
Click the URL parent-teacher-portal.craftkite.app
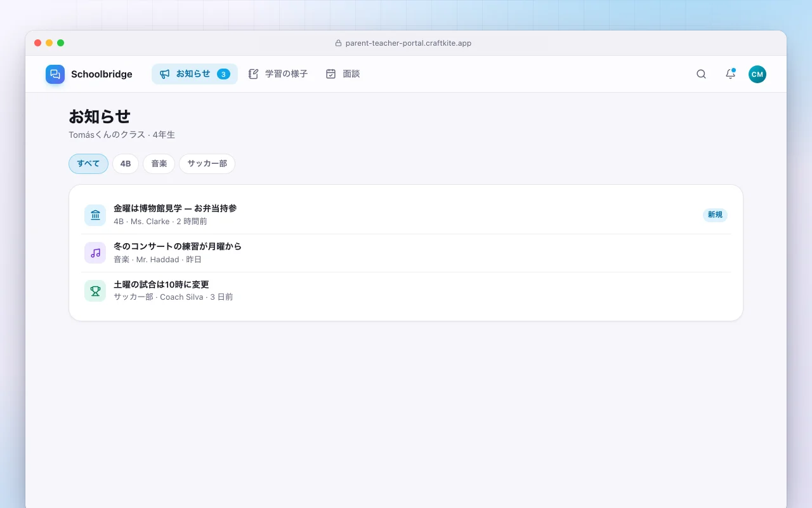(409, 43)
